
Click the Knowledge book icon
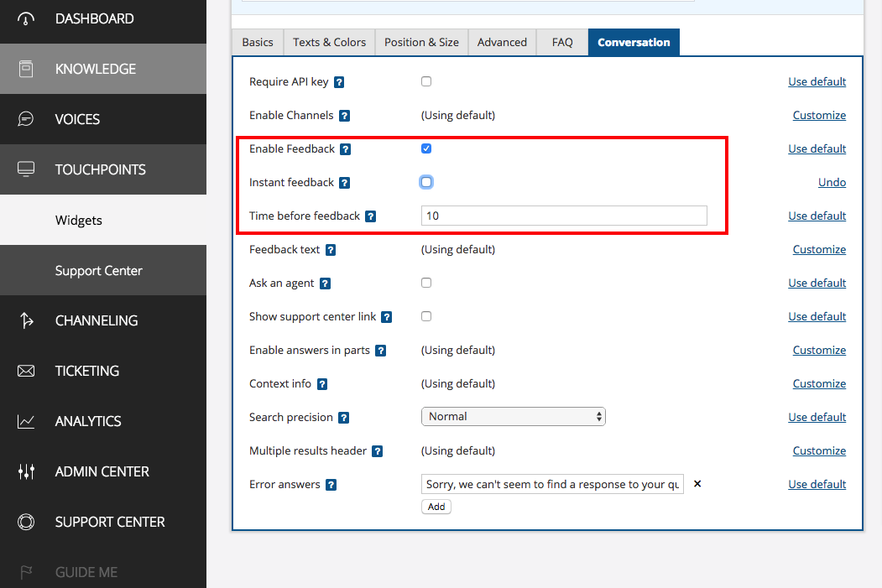[26, 69]
